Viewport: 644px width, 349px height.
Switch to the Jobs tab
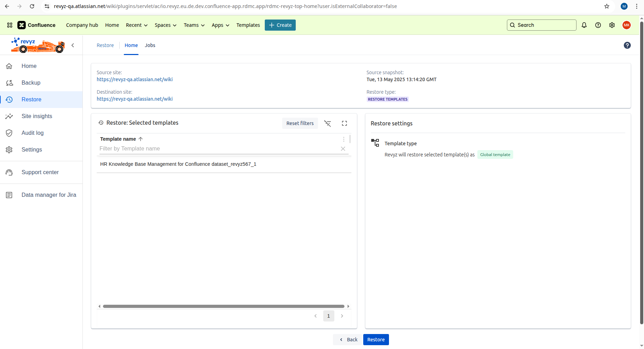150,45
